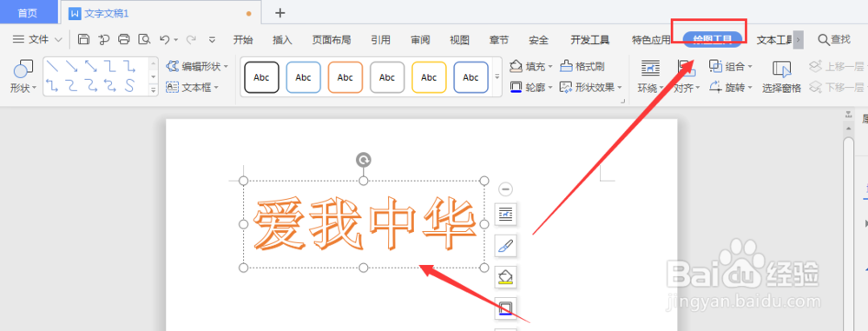The image size is (868, 331).
Task: Switch to the View (视图) tab
Action: coord(459,39)
